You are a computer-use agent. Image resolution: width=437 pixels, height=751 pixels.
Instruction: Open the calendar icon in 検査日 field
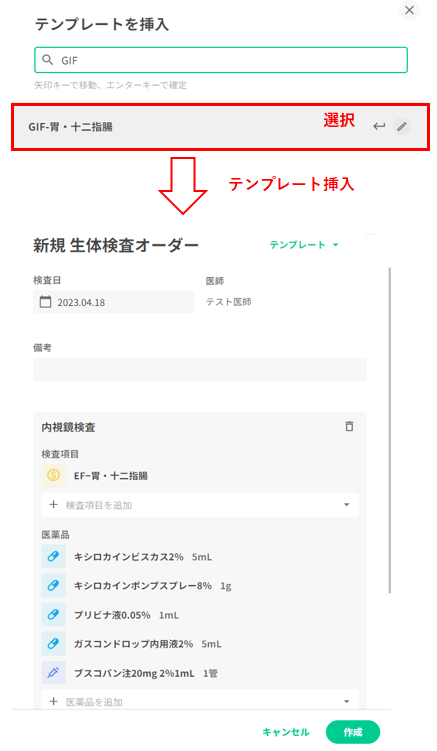coord(45,302)
